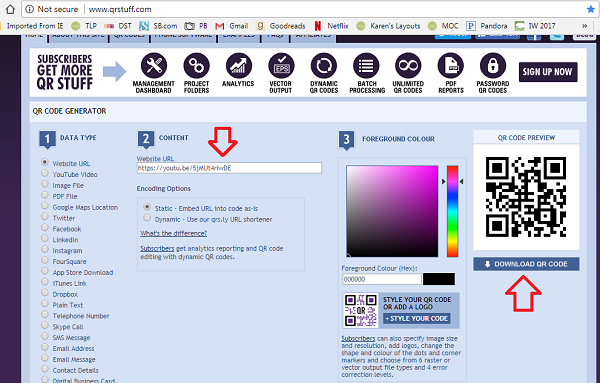Click the browser address bar URL

click(x=120, y=9)
